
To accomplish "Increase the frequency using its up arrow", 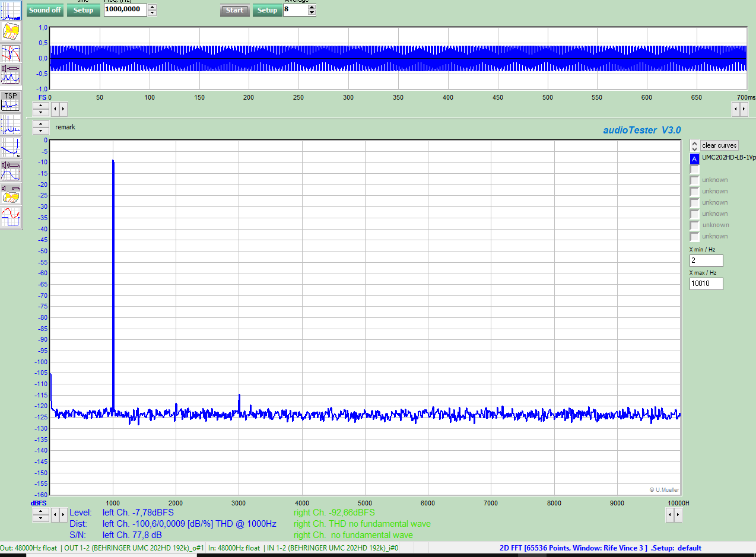I will point(152,7).
